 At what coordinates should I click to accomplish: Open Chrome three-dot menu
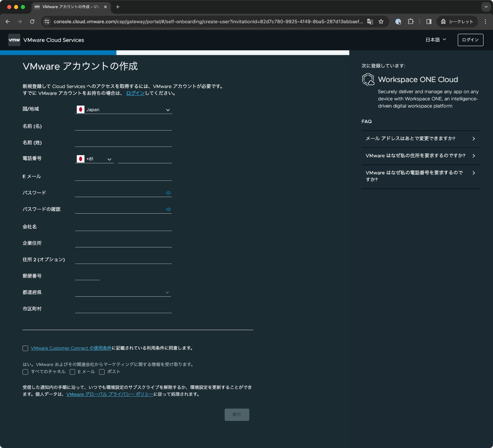(x=485, y=21)
